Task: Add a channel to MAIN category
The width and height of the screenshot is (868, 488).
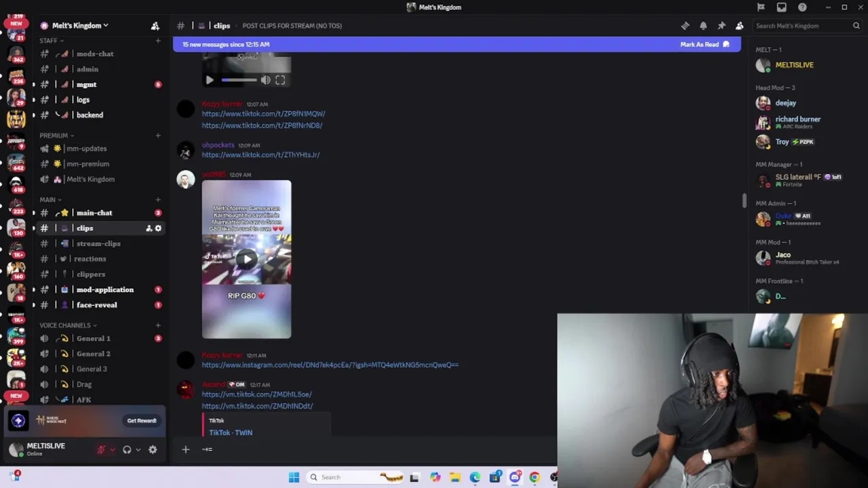Action: click(x=158, y=200)
